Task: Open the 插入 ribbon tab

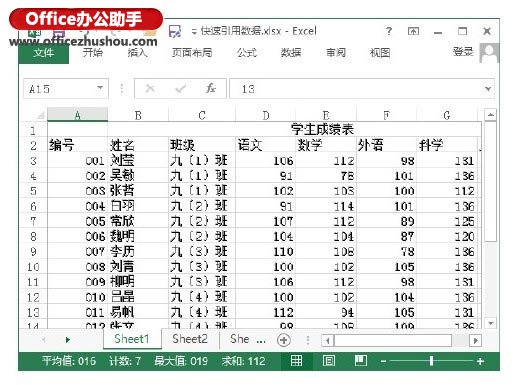Action: click(x=137, y=53)
